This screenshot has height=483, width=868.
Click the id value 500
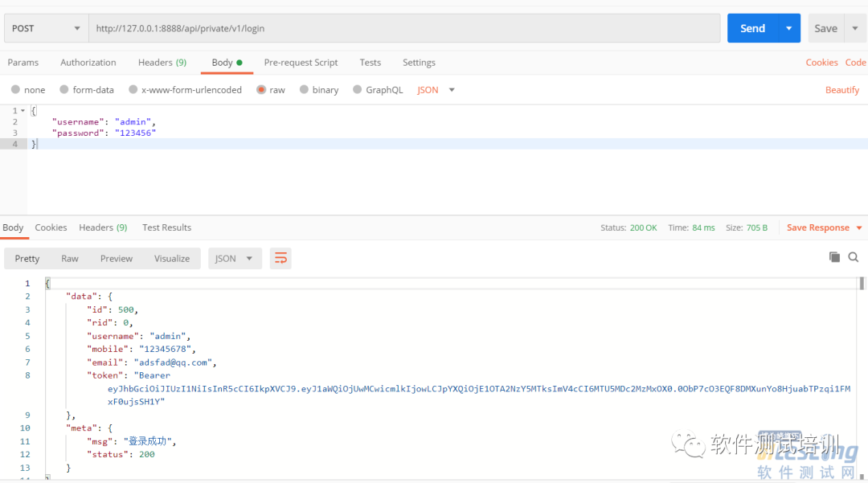click(125, 310)
